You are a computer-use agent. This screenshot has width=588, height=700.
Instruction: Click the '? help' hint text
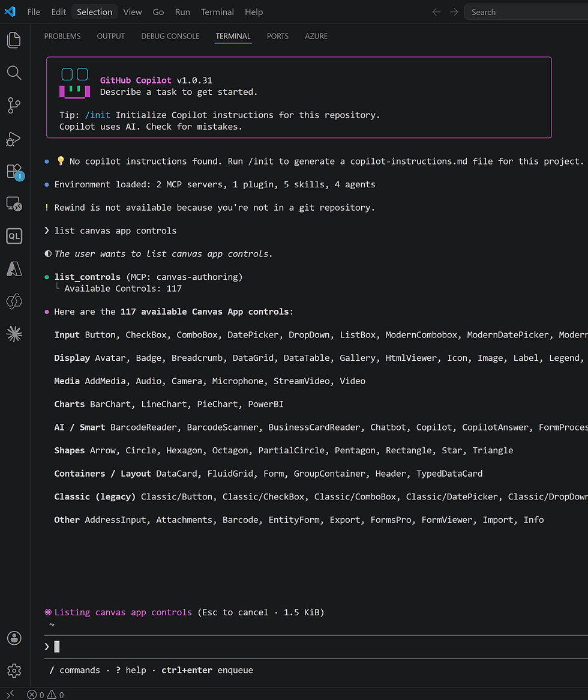[131, 671]
